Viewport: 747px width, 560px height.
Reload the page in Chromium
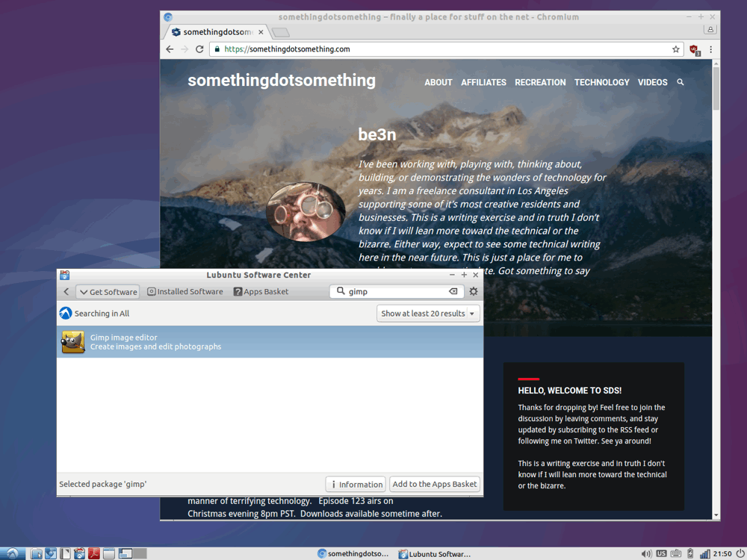click(x=199, y=49)
